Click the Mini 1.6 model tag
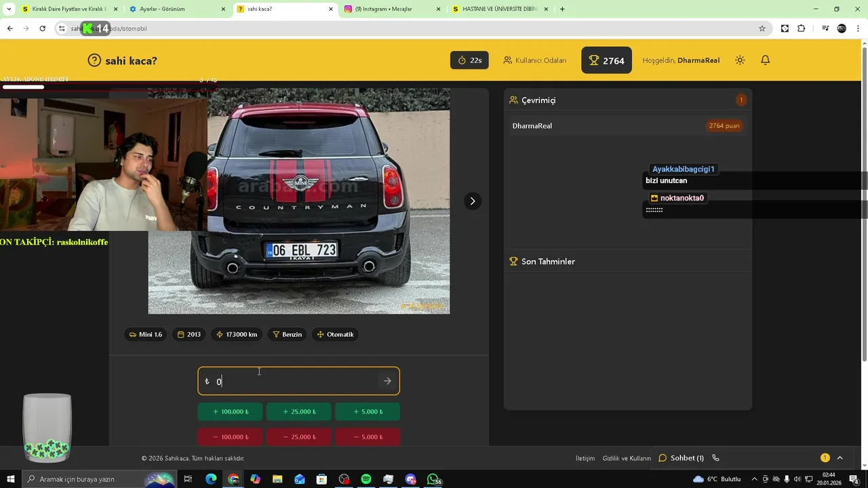 point(145,334)
